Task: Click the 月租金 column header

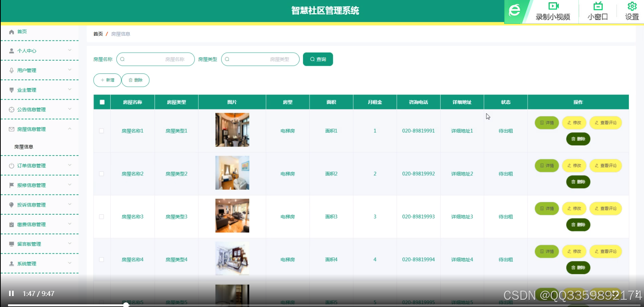Action: (x=375, y=102)
